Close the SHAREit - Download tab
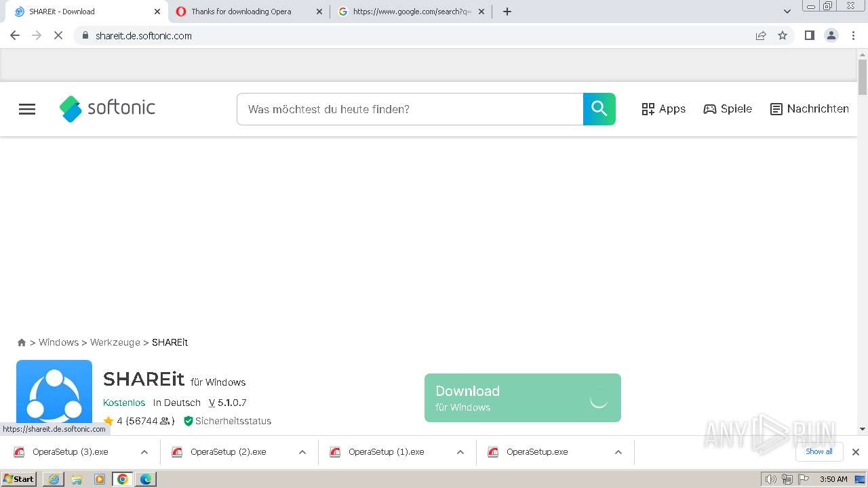 tap(157, 12)
